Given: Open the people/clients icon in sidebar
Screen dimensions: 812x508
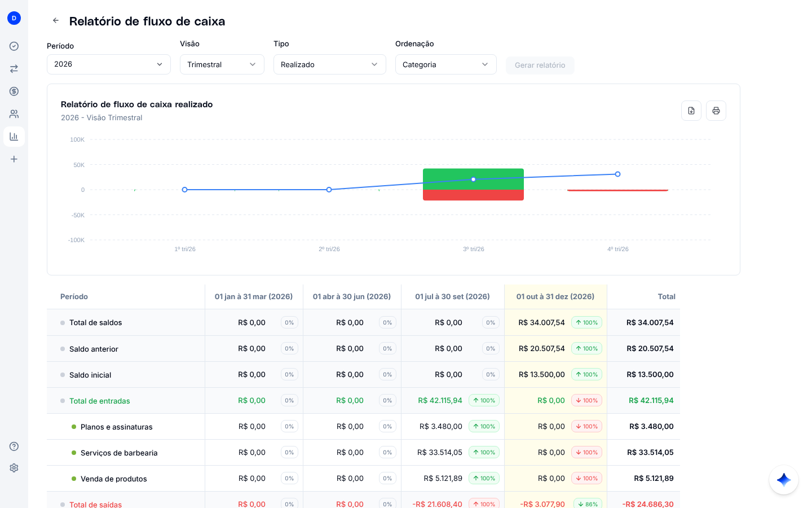Looking at the screenshot, I should (14, 114).
